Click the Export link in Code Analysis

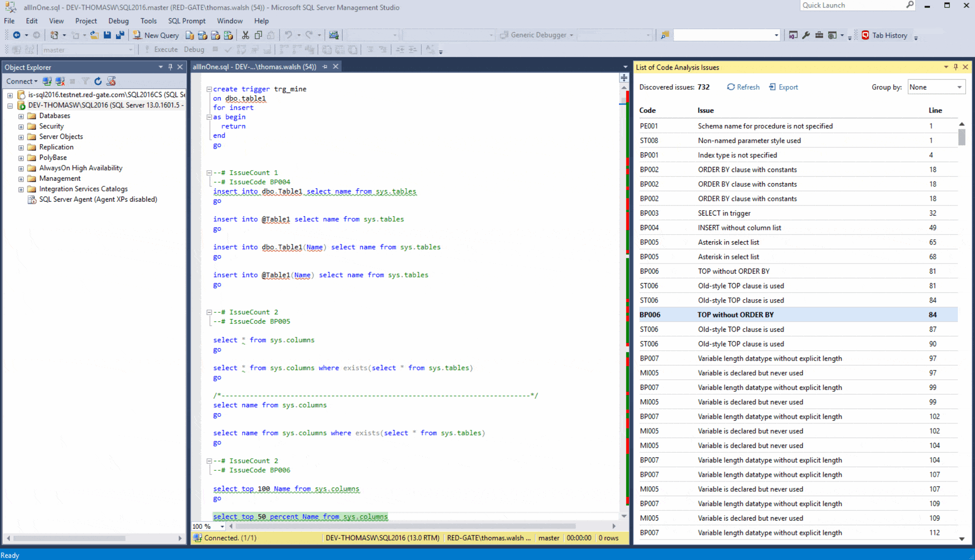pyautogui.click(x=784, y=87)
